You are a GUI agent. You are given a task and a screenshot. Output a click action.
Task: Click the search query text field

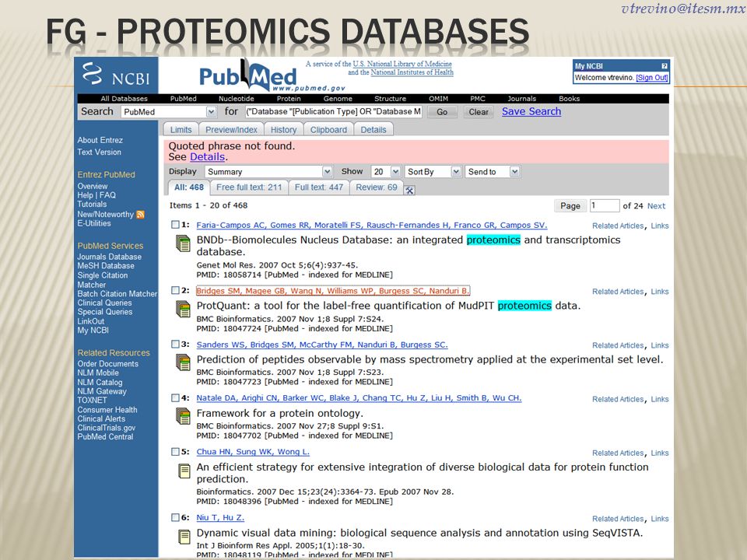click(x=334, y=111)
